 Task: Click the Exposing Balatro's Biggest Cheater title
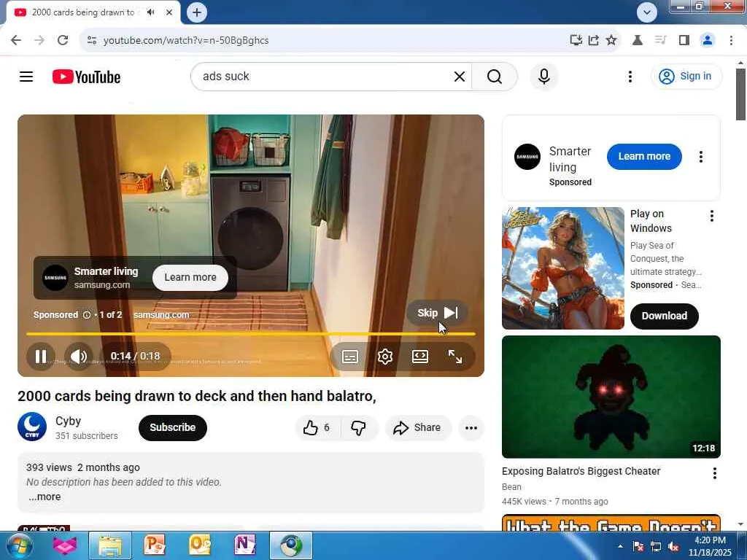[x=581, y=471]
